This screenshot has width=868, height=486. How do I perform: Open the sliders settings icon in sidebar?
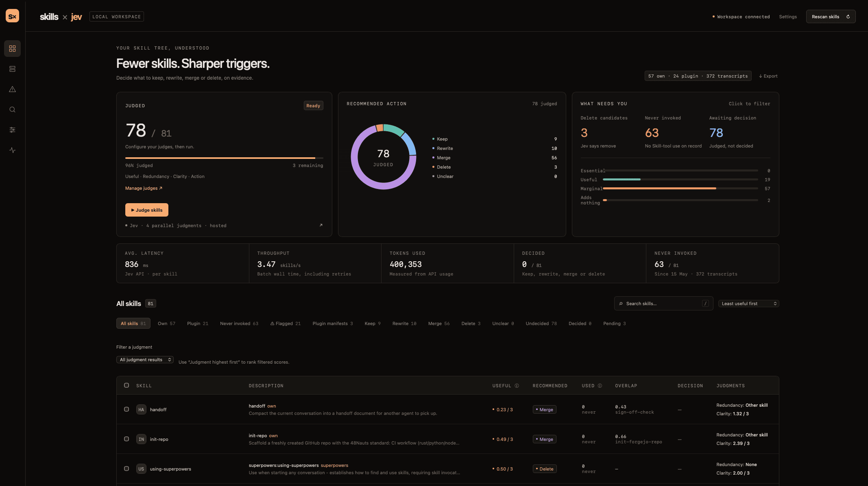pyautogui.click(x=12, y=130)
